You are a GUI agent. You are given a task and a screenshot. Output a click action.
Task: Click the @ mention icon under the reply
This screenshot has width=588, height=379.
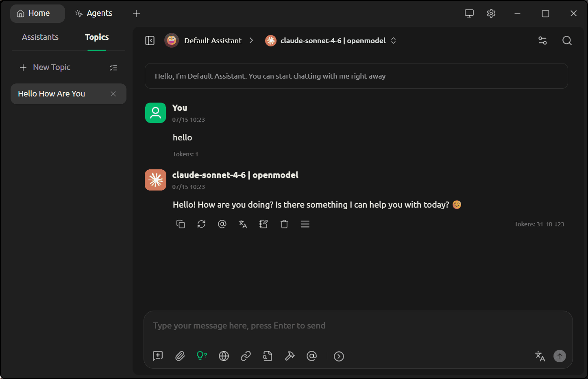coord(222,224)
